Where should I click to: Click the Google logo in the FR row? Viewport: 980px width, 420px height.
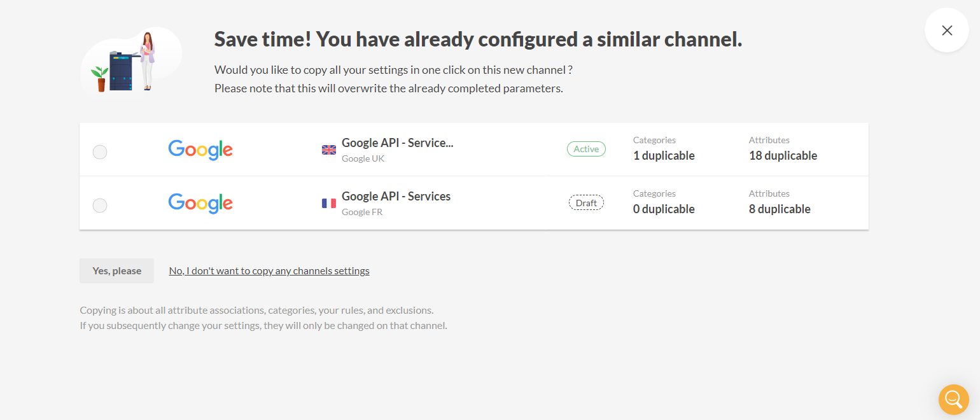click(200, 203)
